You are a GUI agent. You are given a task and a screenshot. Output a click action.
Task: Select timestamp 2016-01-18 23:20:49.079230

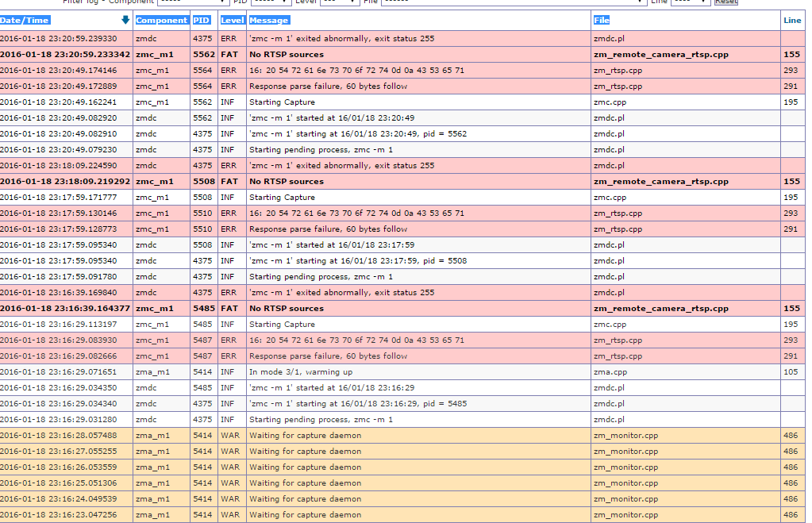(x=59, y=150)
